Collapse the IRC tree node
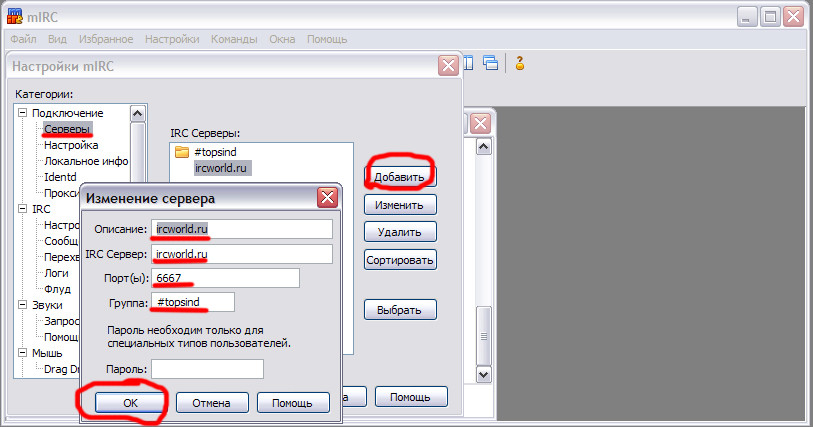813x427 pixels. (22, 209)
